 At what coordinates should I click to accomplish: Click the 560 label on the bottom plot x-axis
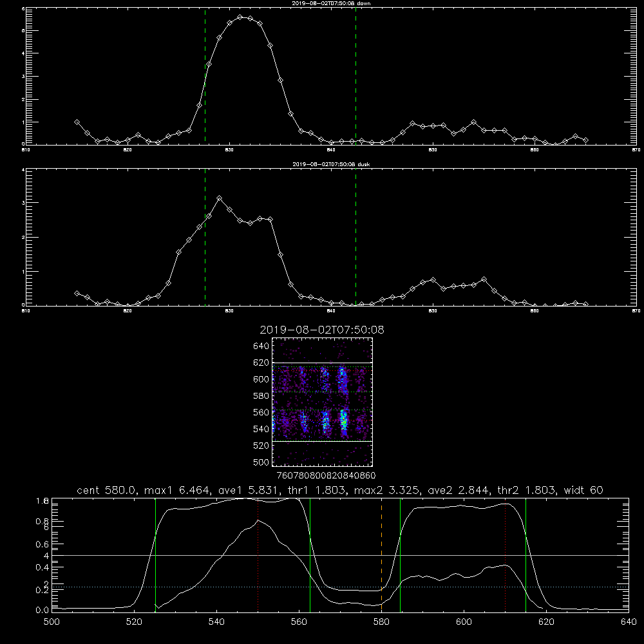click(299, 622)
